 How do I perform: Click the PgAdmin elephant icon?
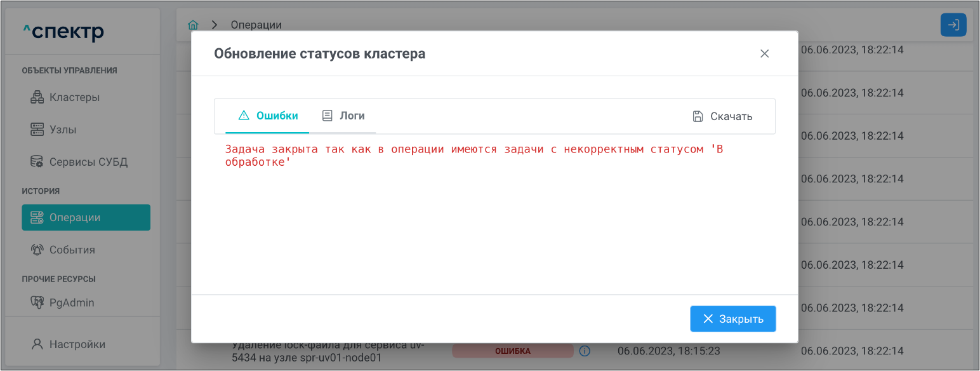[x=37, y=303]
